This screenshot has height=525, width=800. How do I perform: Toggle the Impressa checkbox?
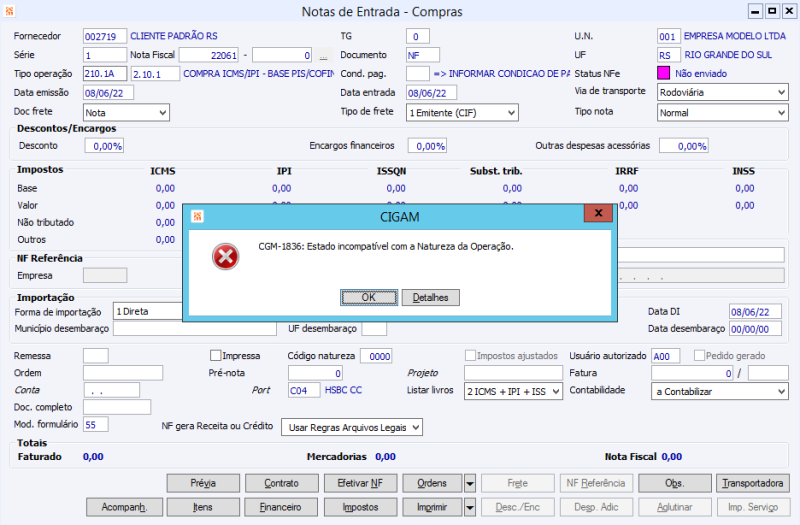pyautogui.click(x=216, y=355)
